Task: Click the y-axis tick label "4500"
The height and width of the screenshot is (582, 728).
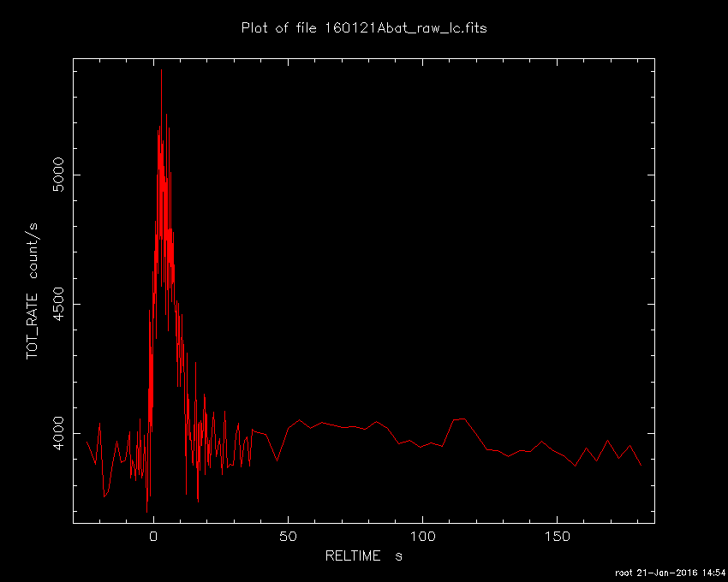Action: (59, 304)
